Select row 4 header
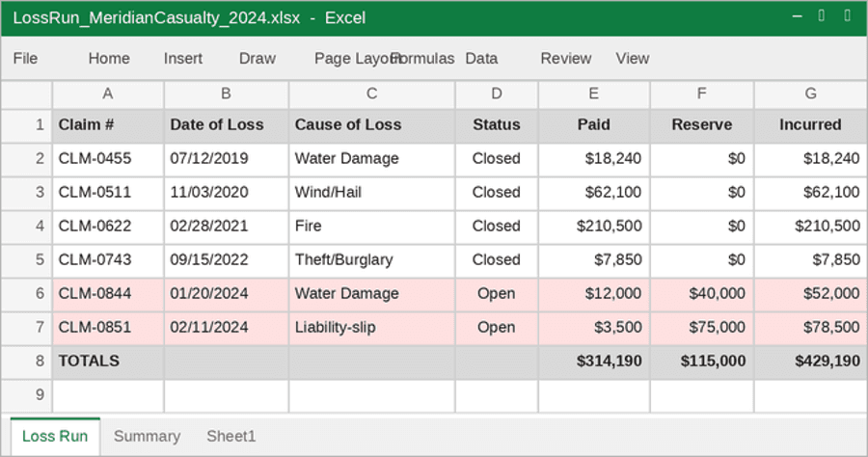Image resolution: width=868 pixels, height=457 pixels. [x=27, y=227]
